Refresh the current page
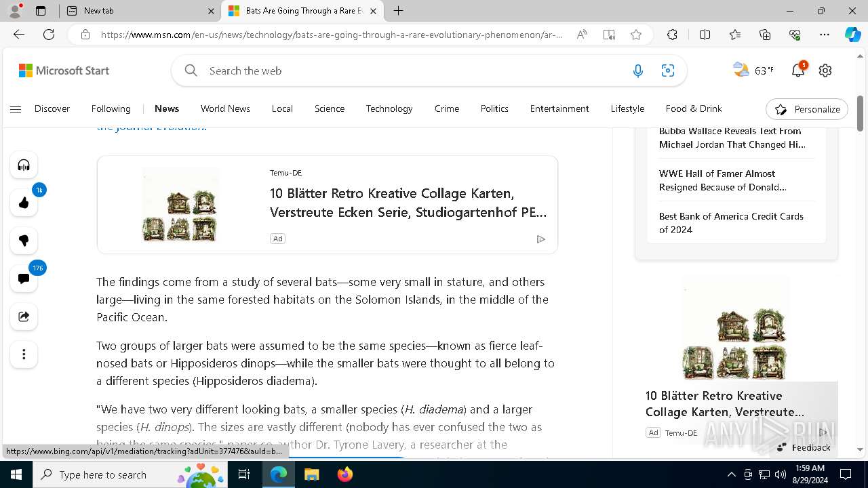Viewport: 868px width, 488px height. [x=49, y=35]
